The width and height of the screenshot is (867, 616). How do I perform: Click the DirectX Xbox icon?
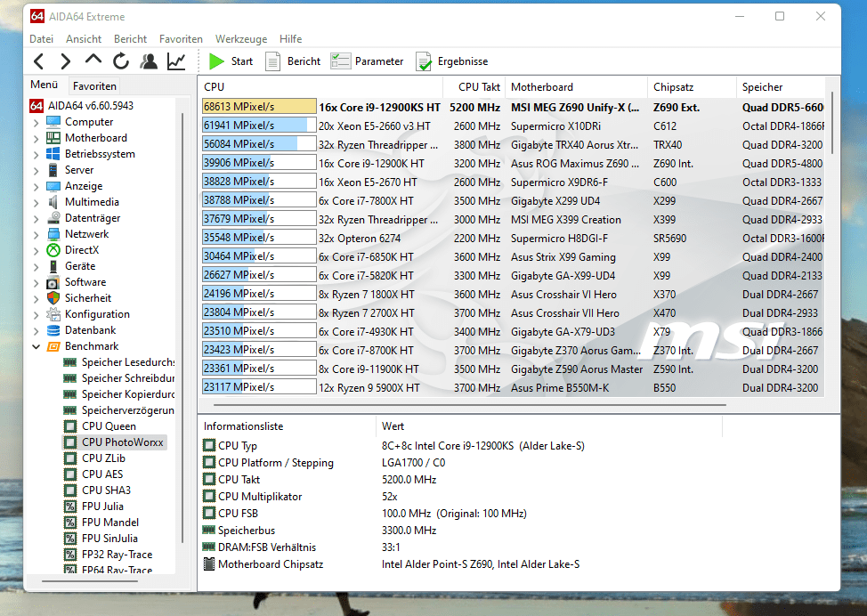point(53,250)
